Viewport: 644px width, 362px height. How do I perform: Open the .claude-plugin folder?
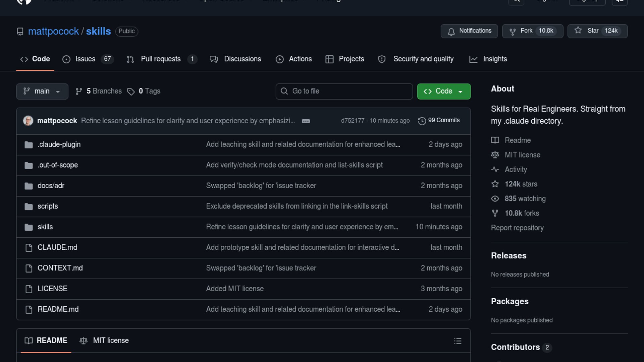pos(59,144)
